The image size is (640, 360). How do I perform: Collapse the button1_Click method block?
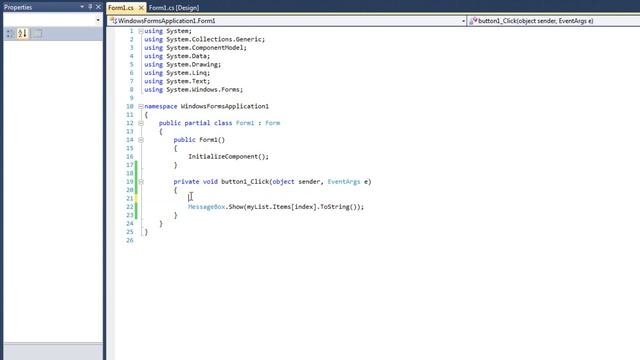141,182
